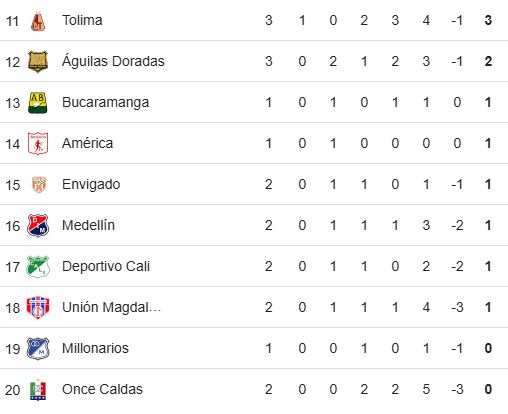Open the truncated Unión Magdal… team link
The width and height of the screenshot is (508, 414).
tap(111, 308)
